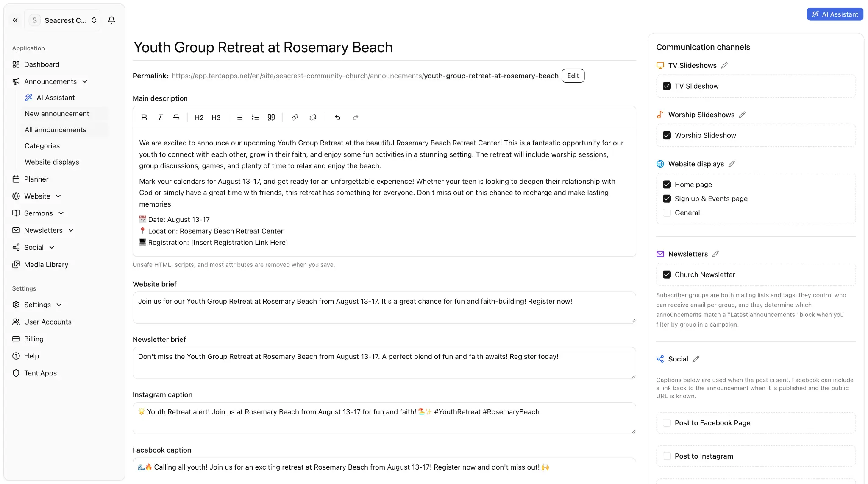Edit TV Slideshows with pencil icon
The image size is (868, 484).
(724, 65)
